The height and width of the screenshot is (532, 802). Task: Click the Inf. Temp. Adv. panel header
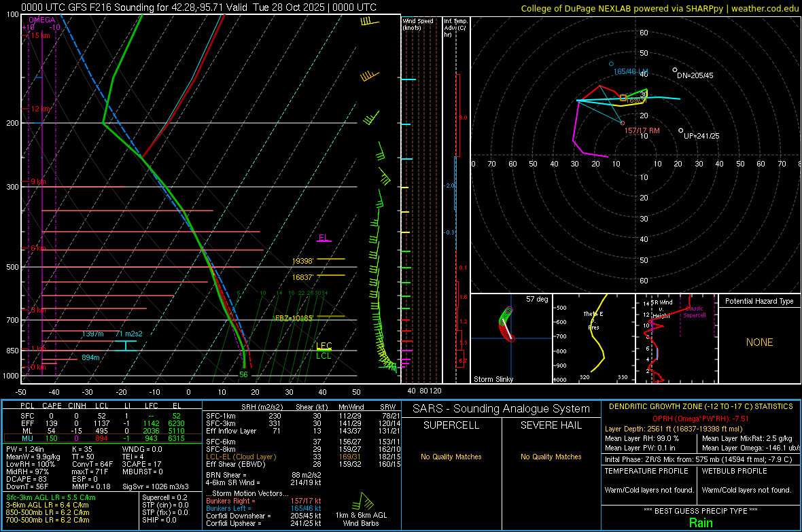(455, 28)
